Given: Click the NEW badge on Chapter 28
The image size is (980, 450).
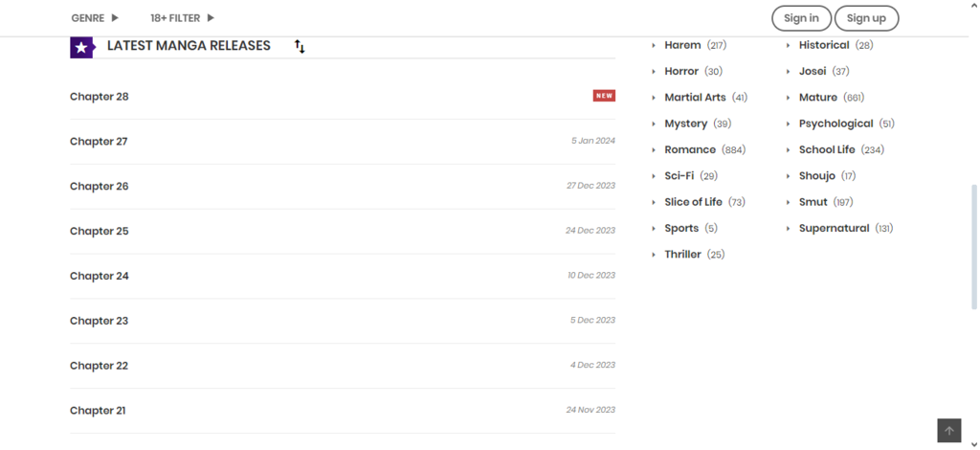Looking at the screenshot, I should tap(604, 96).
